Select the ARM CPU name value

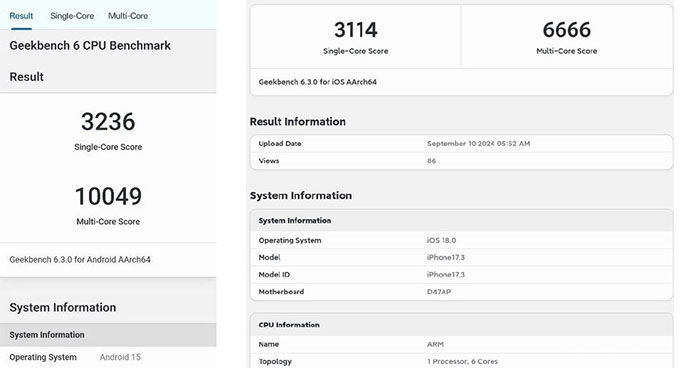435,344
